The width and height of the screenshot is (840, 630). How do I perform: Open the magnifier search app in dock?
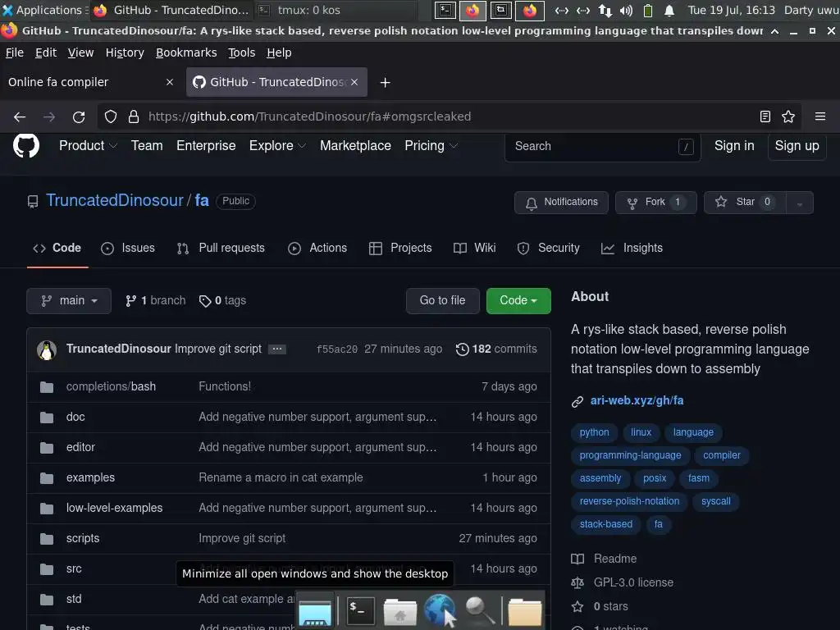[x=479, y=610]
